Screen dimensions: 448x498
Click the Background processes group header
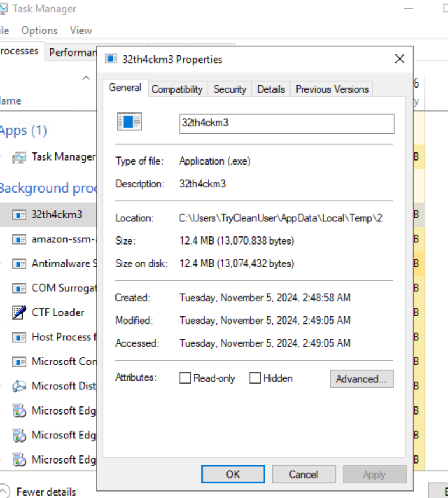pos(48,188)
